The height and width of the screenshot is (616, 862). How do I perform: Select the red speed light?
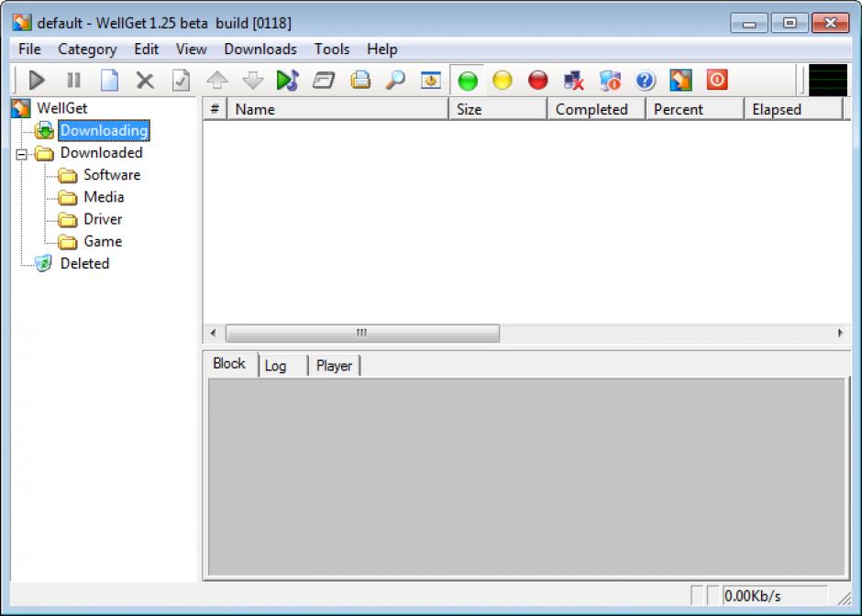click(x=537, y=81)
